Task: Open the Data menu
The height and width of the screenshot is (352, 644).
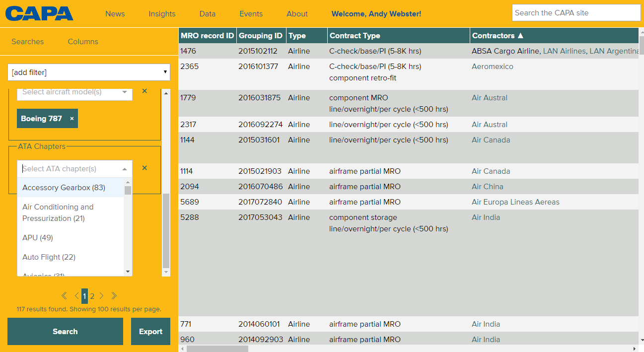Action: (208, 14)
